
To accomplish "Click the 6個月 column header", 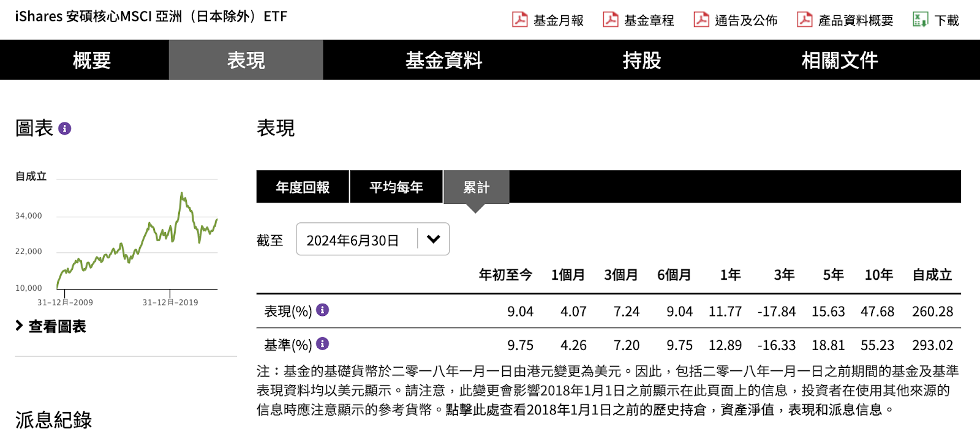I will 674,275.
